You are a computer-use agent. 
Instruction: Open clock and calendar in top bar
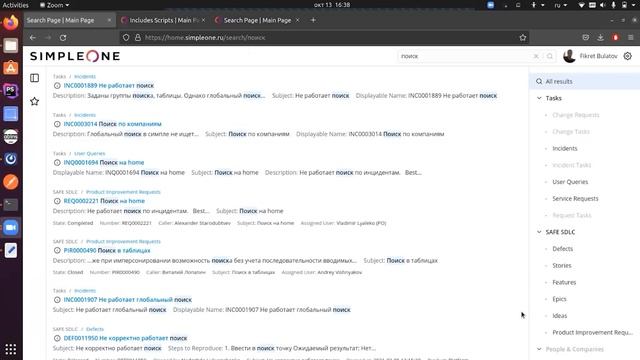click(x=332, y=5)
